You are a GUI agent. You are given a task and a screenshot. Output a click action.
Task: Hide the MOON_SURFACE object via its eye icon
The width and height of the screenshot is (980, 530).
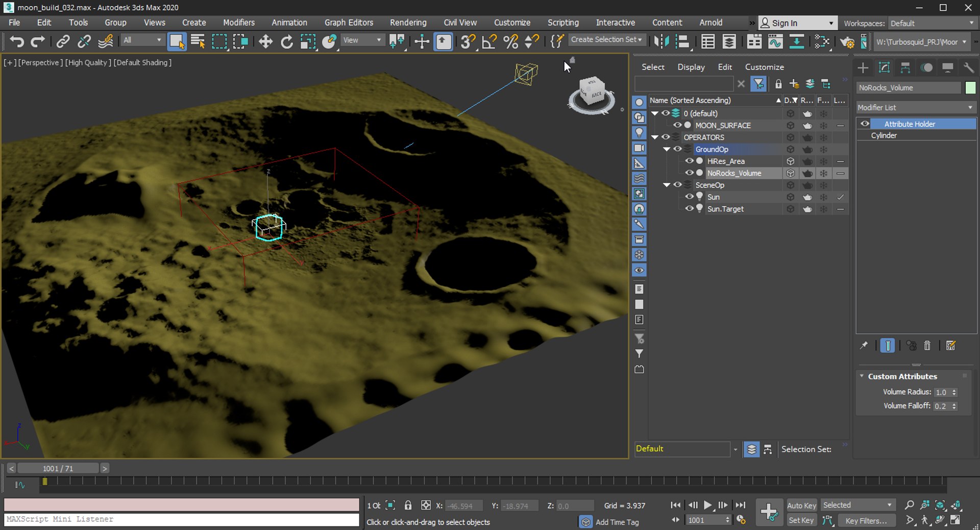(x=677, y=125)
